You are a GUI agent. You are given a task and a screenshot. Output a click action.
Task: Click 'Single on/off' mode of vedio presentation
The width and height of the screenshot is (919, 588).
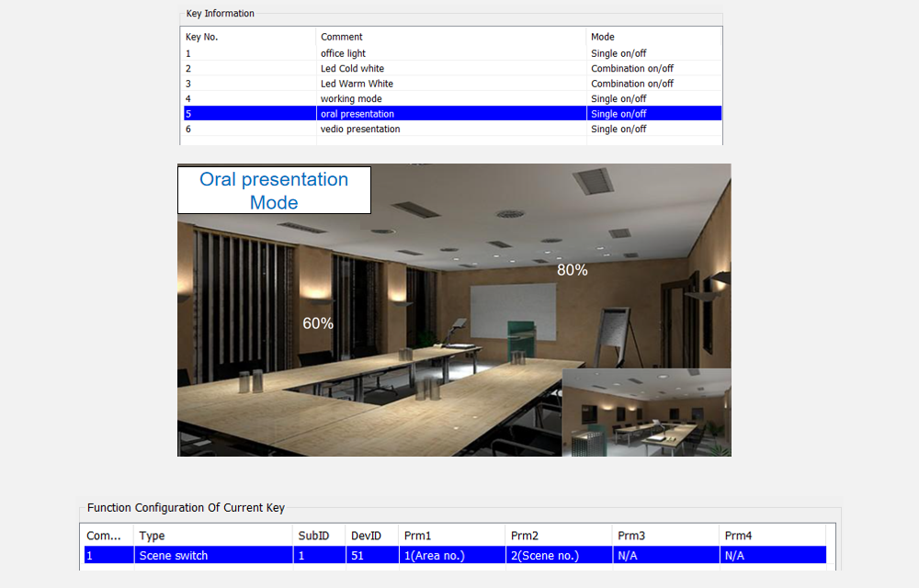click(618, 129)
